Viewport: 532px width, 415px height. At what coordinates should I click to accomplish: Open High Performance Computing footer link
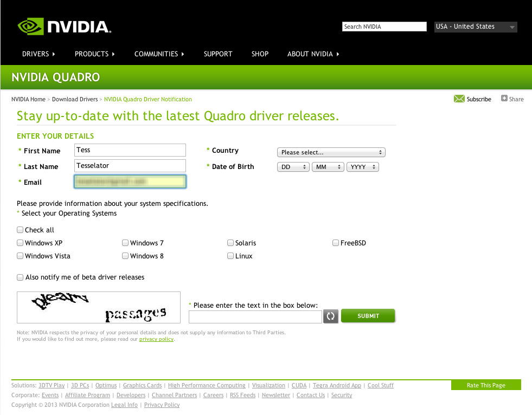coord(207,385)
